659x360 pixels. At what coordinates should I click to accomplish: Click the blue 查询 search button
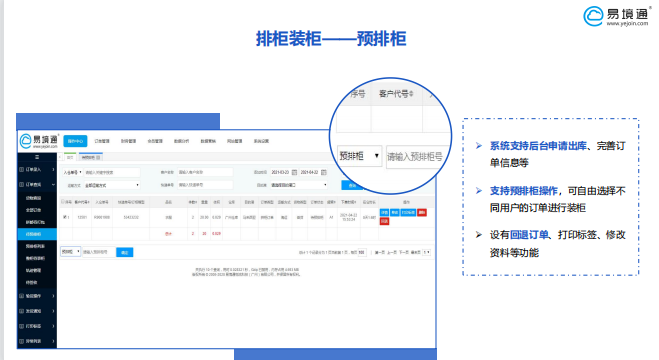pos(352,185)
